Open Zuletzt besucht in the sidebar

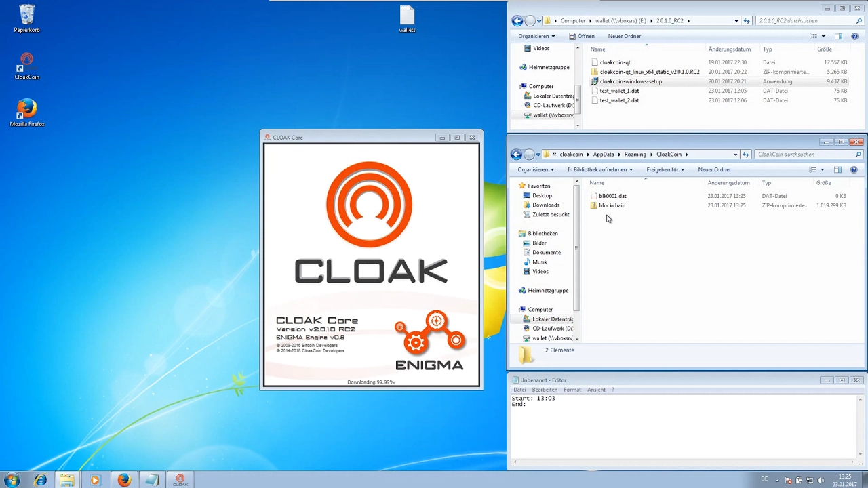coord(551,214)
